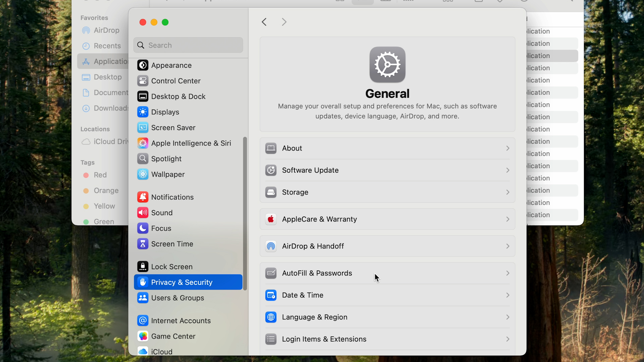The image size is (644, 362).
Task: Select the Spotlight sidebar icon
Action: click(143, 159)
